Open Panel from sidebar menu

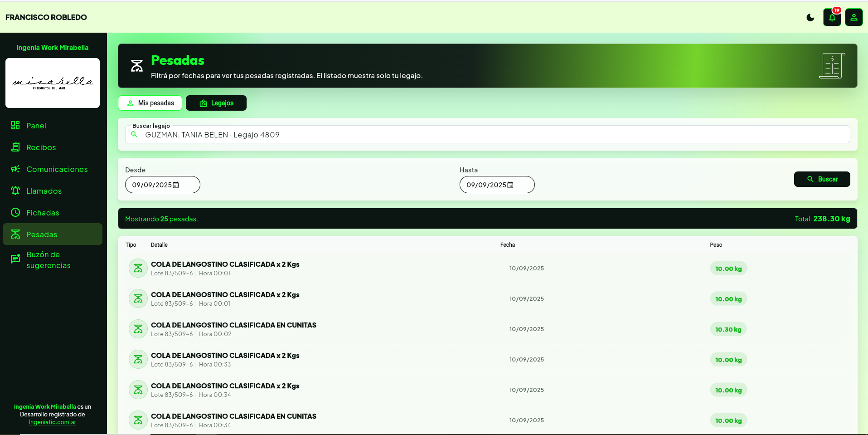[53, 126]
